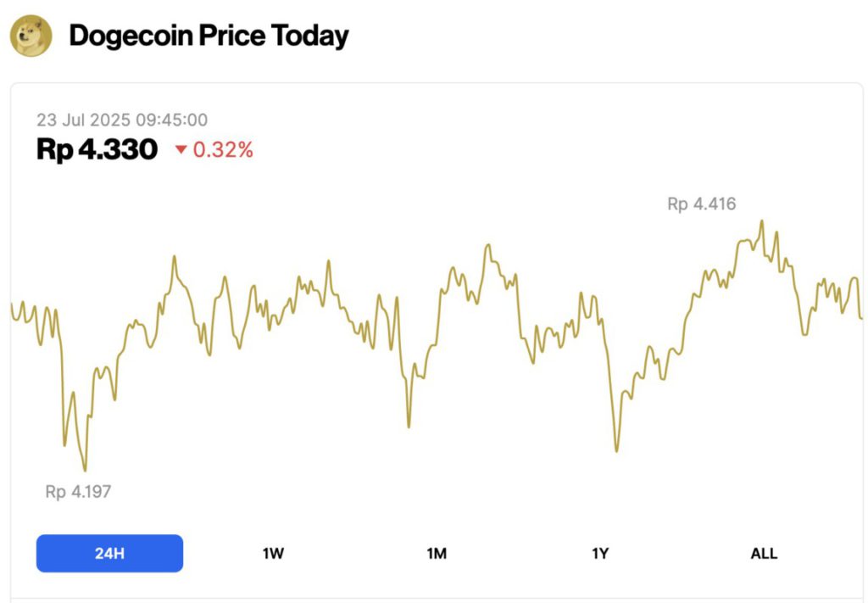
Task: Click the deep dip in chart's middle
Action: pyautogui.click(x=409, y=426)
